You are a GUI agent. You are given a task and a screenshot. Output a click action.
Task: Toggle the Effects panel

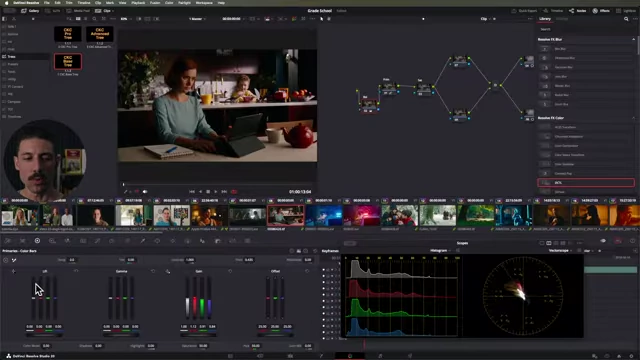(601, 11)
